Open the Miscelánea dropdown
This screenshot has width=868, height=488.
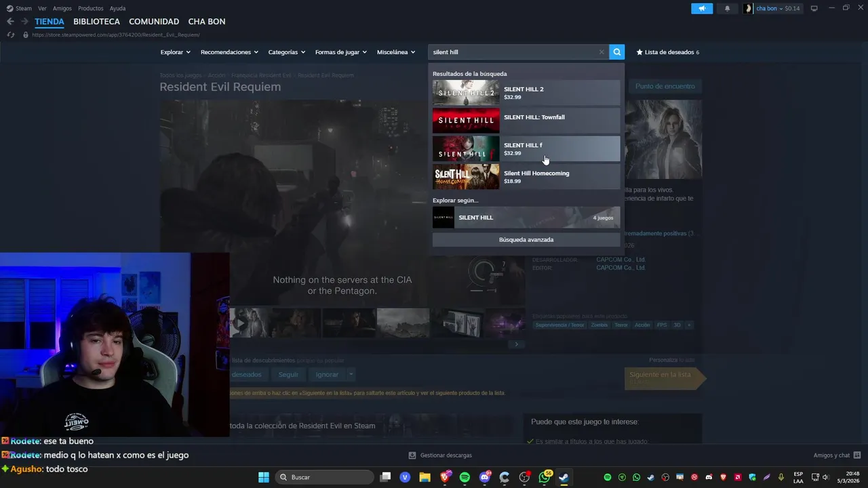396,52
